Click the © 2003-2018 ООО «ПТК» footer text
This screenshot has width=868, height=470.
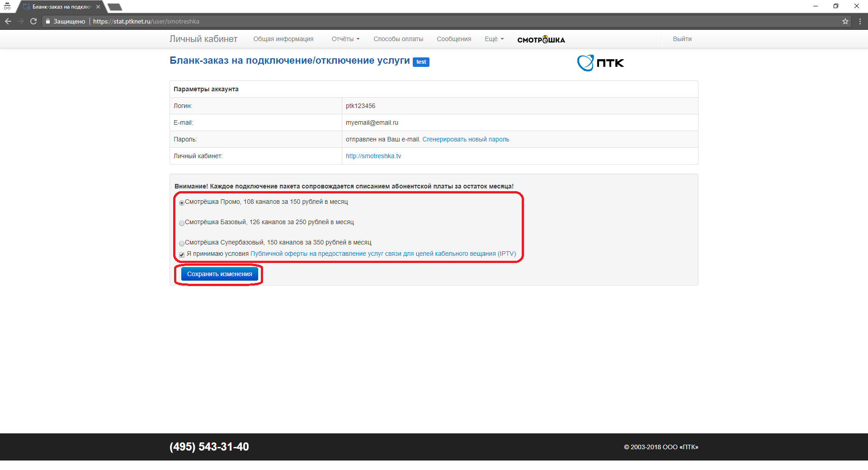coord(661,447)
